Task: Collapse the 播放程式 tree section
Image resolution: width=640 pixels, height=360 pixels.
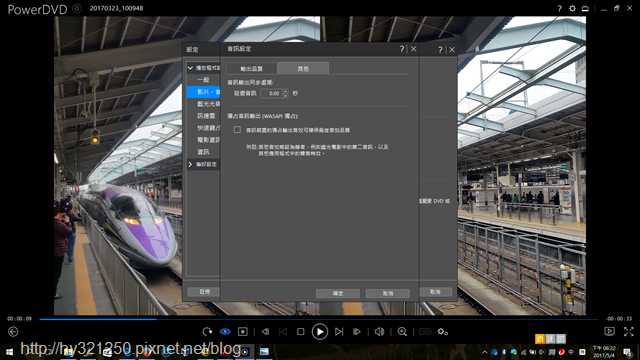Action: tap(190, 68)
